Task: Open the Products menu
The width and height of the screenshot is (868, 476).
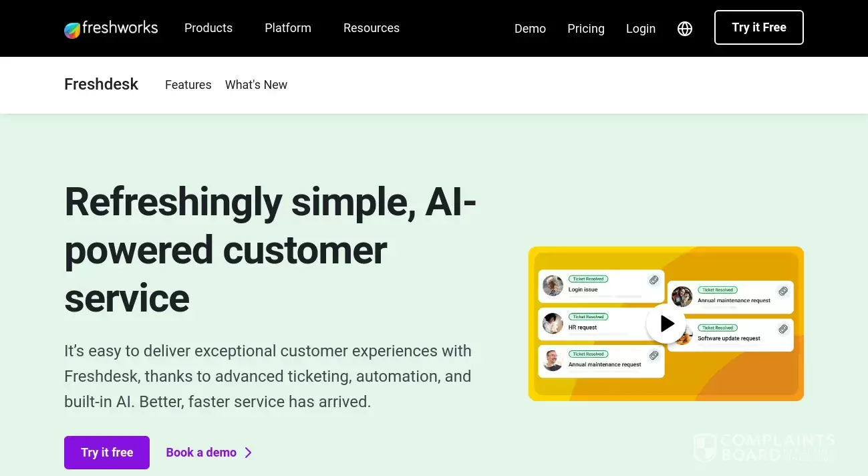Action: tap(208, 28)
